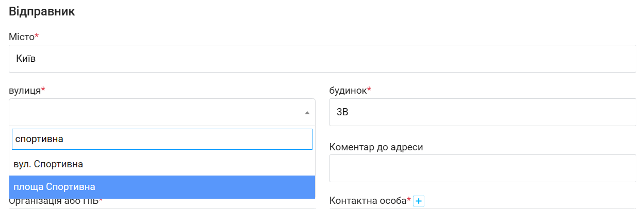Click the Коментар до адреси label

point(376,147)
